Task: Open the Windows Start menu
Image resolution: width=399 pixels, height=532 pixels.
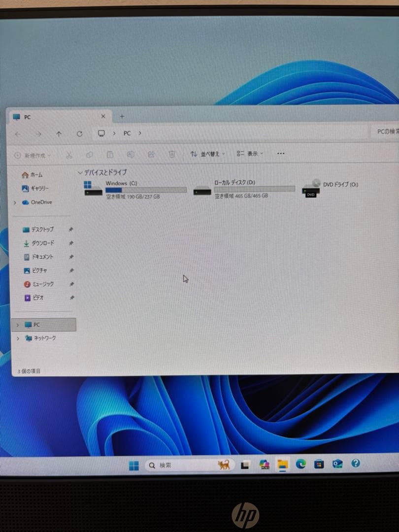Action: pos(133,465)
